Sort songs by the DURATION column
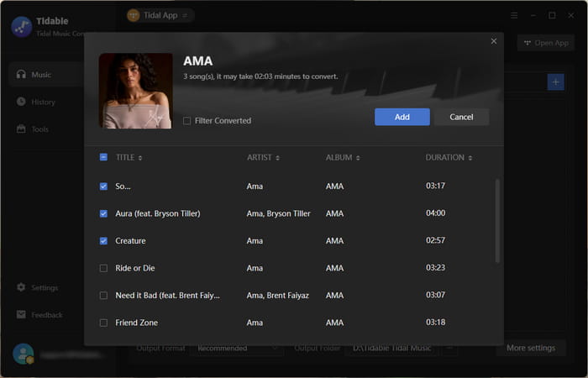Screen dimensions: 588x378 pyautogui.click(x=449, y=158)
